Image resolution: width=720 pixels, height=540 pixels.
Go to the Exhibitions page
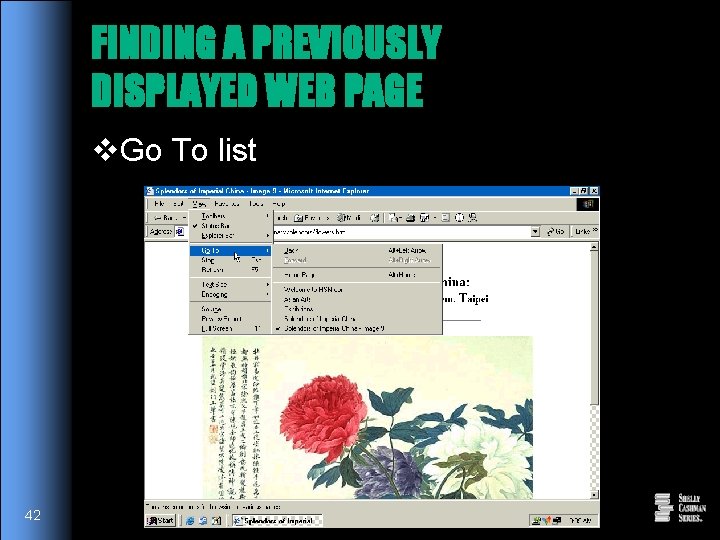pyautogui.click(x=357, y=309)
